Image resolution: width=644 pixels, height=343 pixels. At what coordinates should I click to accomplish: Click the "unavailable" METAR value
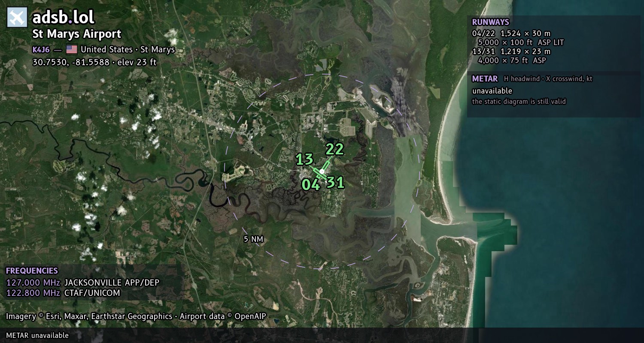[492, 91]
